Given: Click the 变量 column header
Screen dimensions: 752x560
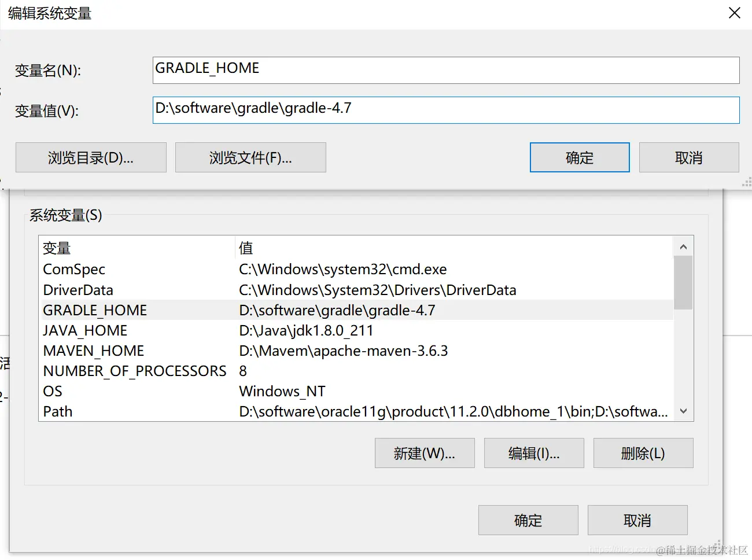Looking at the screenshot, I should coord(137,248).
